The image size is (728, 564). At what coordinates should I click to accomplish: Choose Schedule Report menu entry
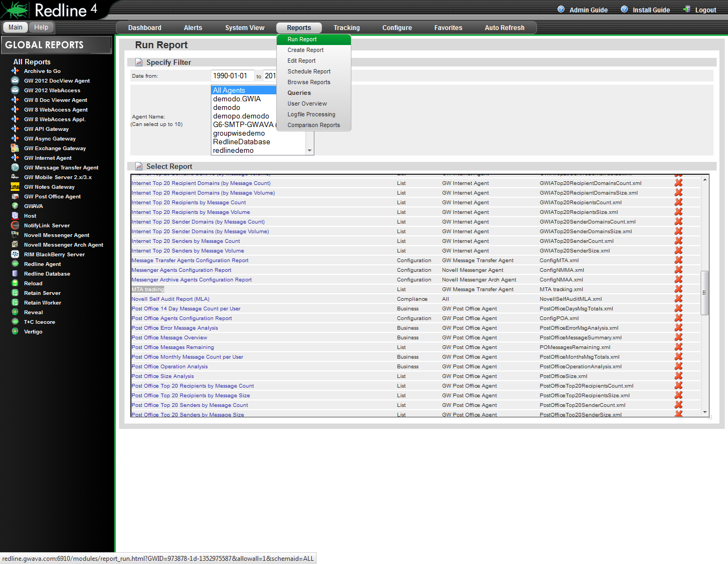309,71
